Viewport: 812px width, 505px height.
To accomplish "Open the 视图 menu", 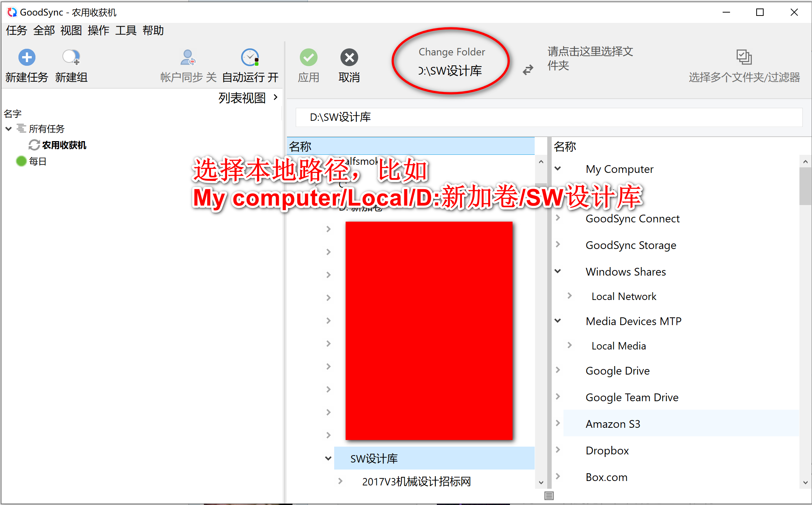I will pyautogui.click(x=71, y=30).
